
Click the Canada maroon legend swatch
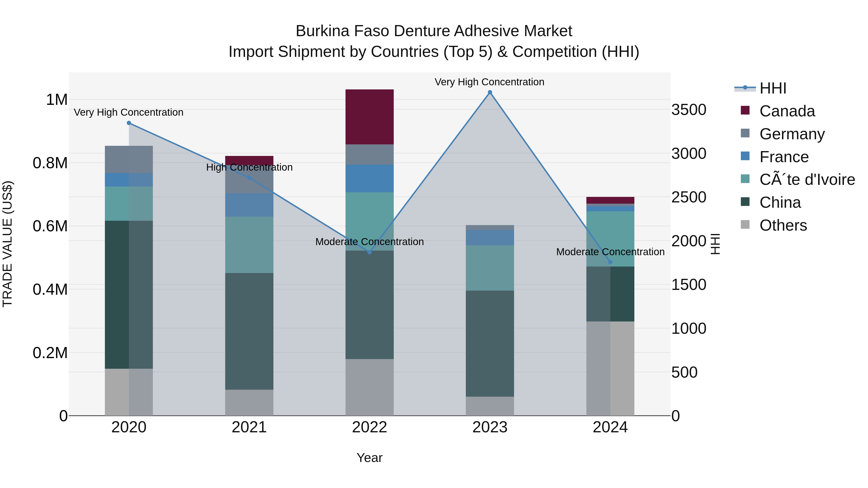coord(745,110)
